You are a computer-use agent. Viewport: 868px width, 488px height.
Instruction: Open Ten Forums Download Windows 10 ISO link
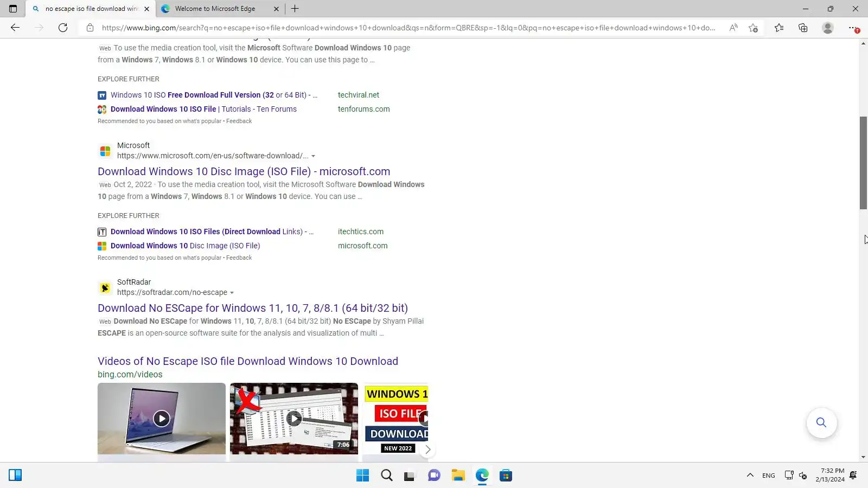click(x=203, y=109)
